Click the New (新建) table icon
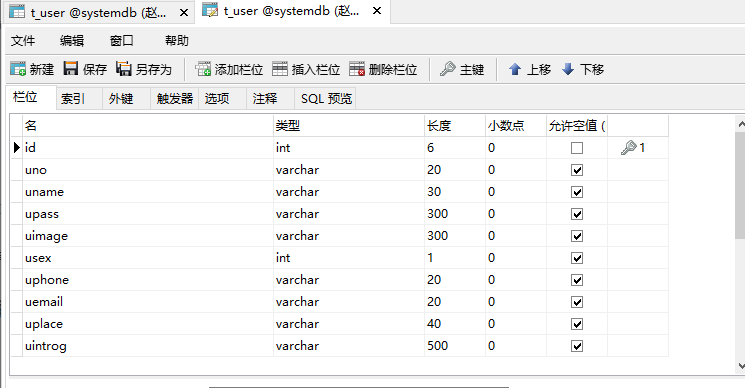This screenshot has height=388, width=745. click(19, 69)
